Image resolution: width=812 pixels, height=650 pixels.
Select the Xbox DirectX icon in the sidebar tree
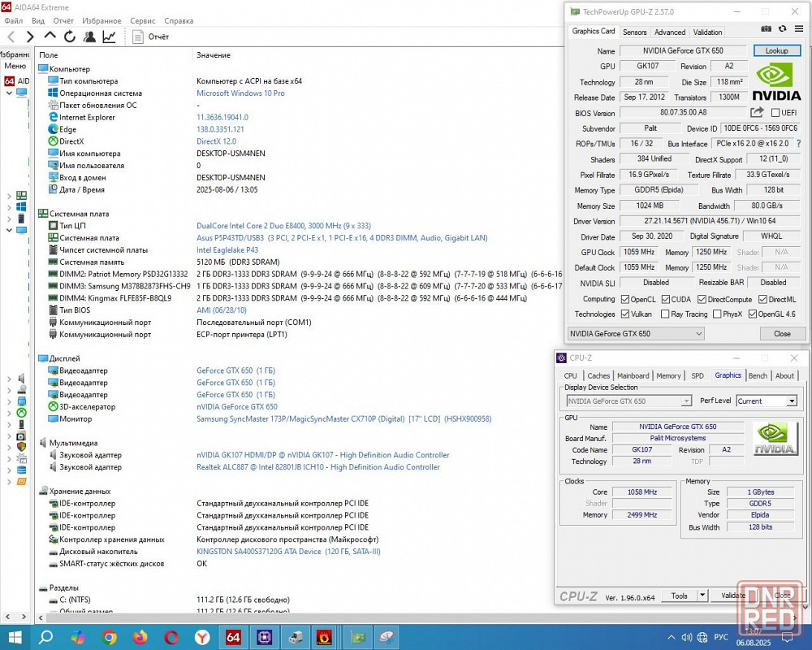21,413
